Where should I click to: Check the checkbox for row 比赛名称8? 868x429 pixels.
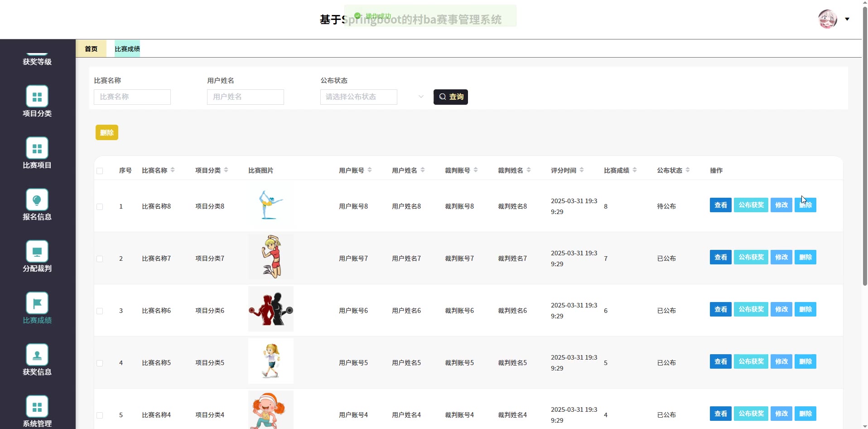click(x=100, y=207)
